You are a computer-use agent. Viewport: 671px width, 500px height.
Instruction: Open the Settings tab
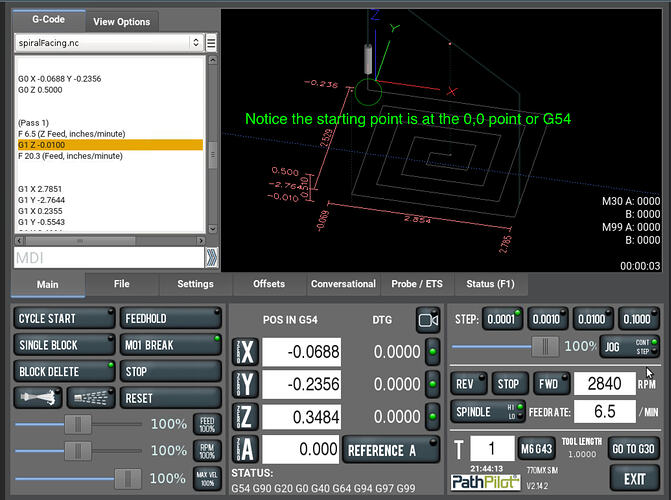tap(196, 284)
